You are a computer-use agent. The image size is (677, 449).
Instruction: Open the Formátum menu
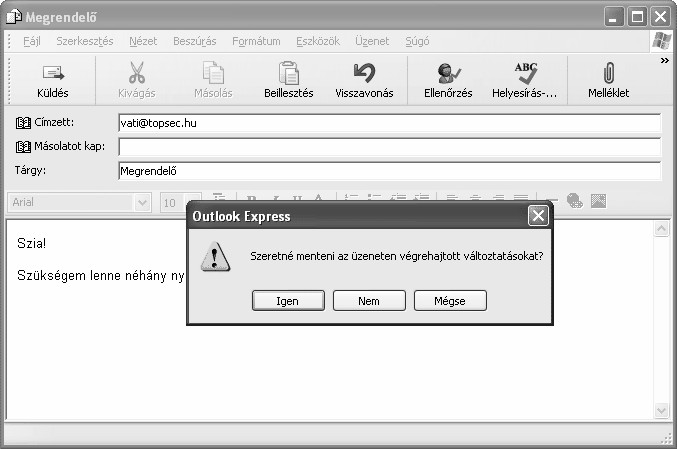[256, 41]
